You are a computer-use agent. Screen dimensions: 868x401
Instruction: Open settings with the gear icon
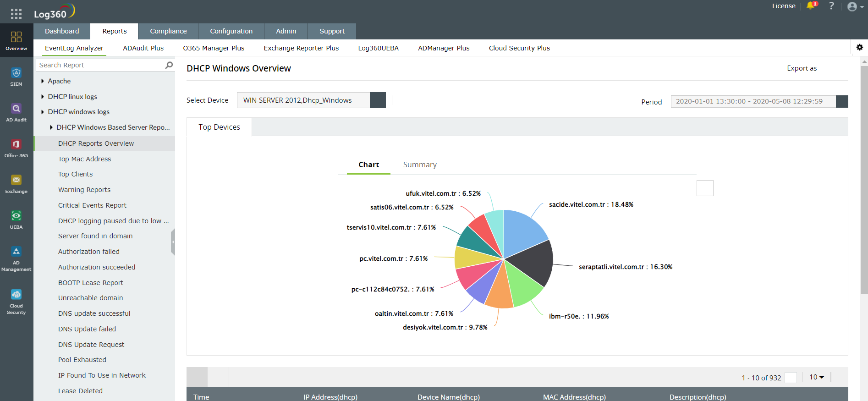point(859,47)
